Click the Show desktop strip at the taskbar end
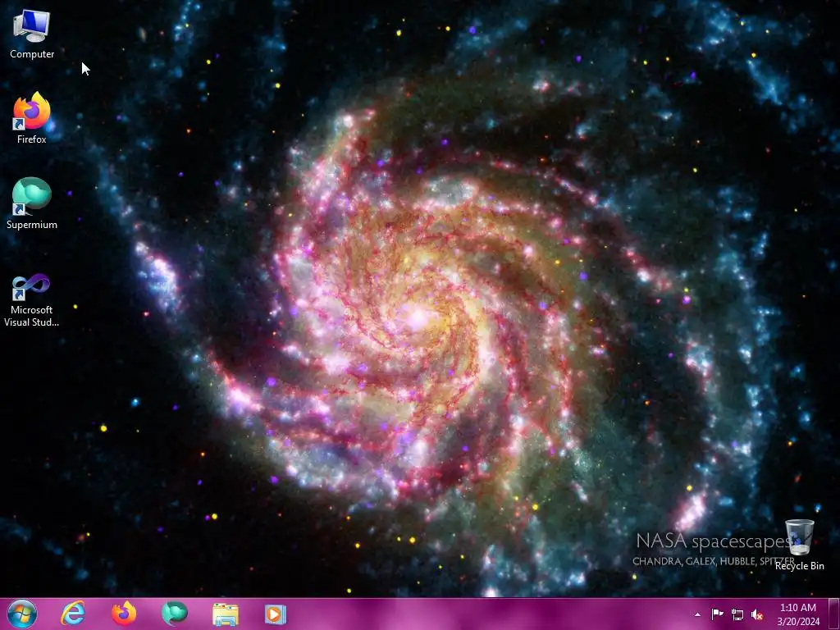Screen dimensions: 840x630 [834, 614]
